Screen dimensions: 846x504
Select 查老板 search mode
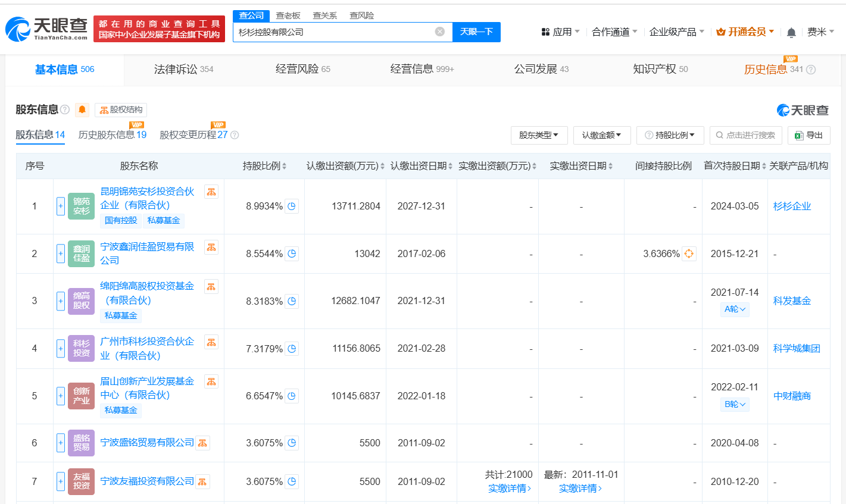coord(288,15)
